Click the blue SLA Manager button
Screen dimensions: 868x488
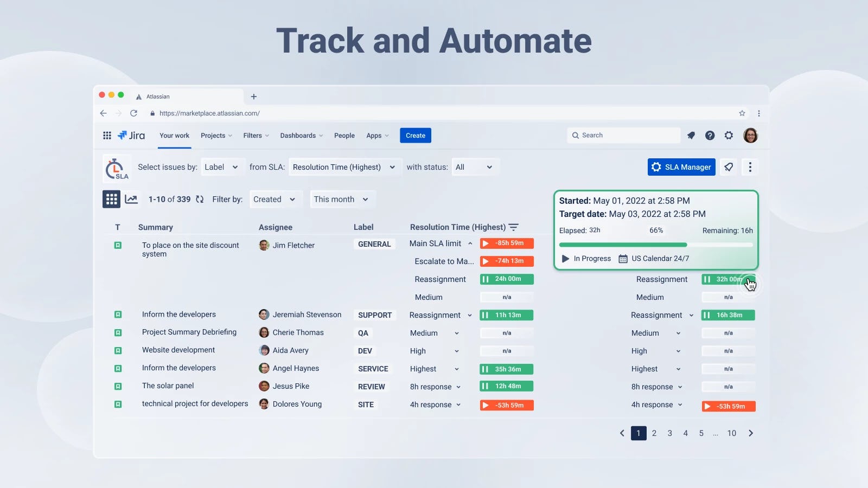tap(681, 167)
